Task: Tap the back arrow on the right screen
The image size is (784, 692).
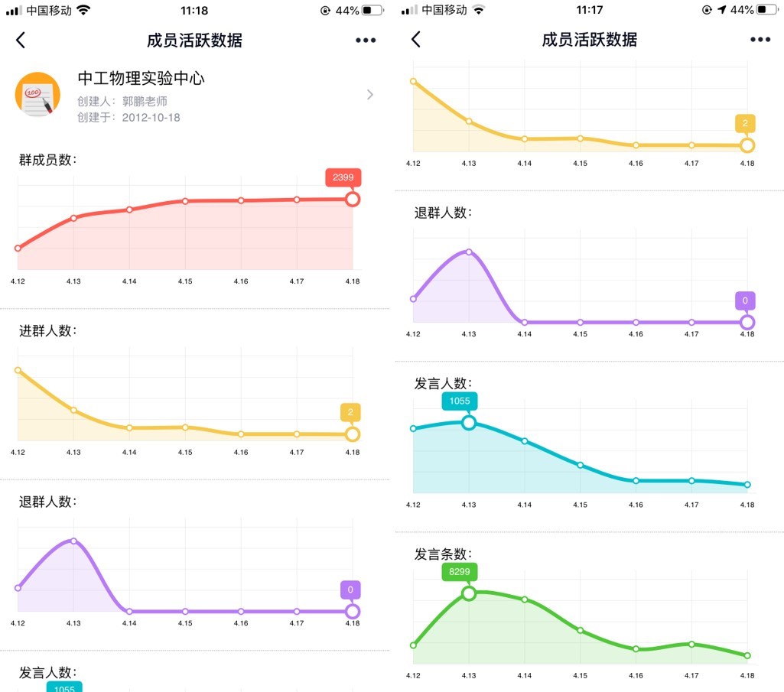Action: (x=415, y=40)
